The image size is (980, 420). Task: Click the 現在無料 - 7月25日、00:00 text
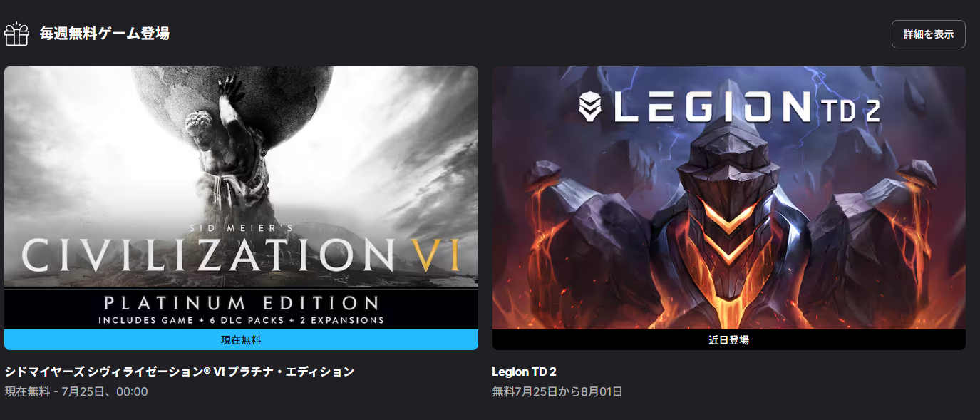point(76,391)
